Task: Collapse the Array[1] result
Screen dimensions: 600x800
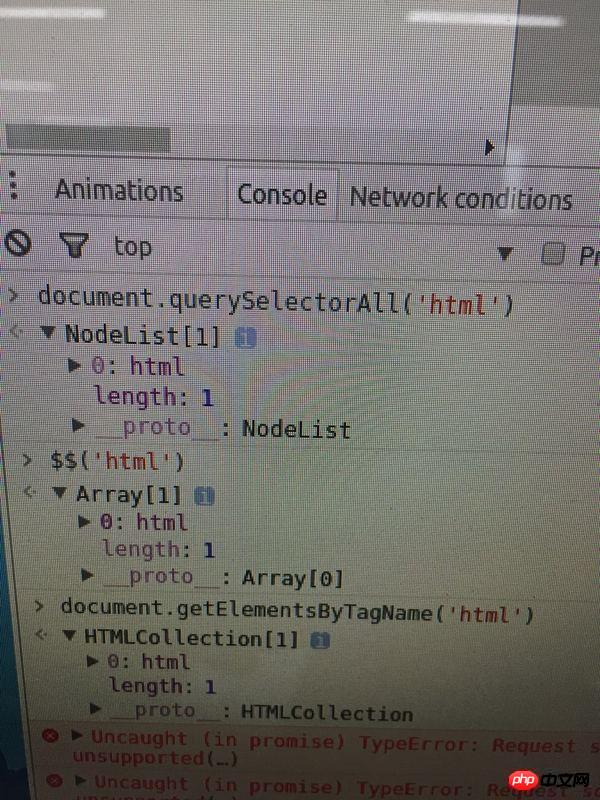Action: (x=60, y=492)
